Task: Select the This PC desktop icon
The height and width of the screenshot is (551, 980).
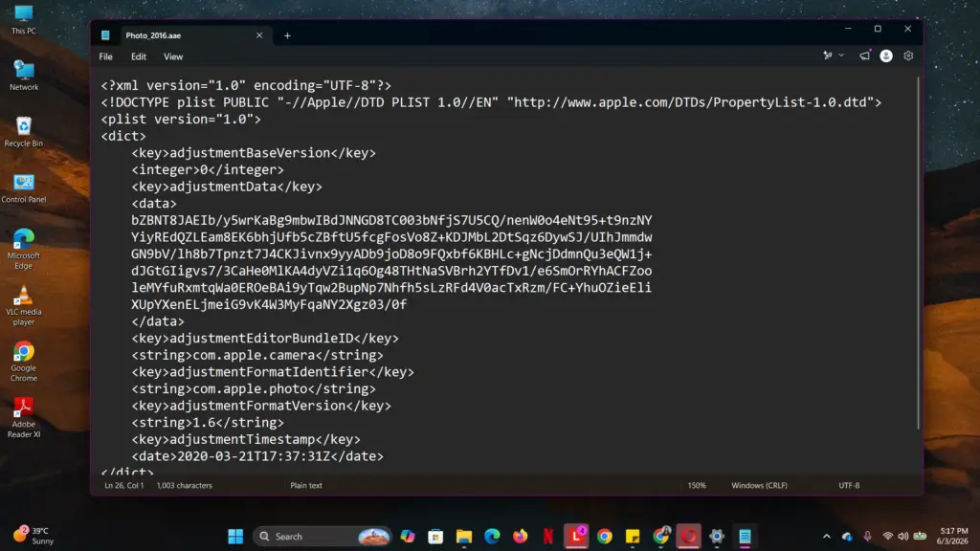Action: [24, 19]
